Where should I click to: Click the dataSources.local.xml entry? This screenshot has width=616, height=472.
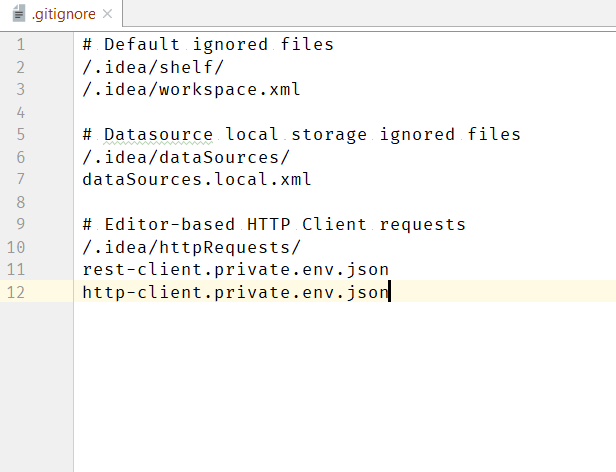pyautogui.click(x=197, y=180)
